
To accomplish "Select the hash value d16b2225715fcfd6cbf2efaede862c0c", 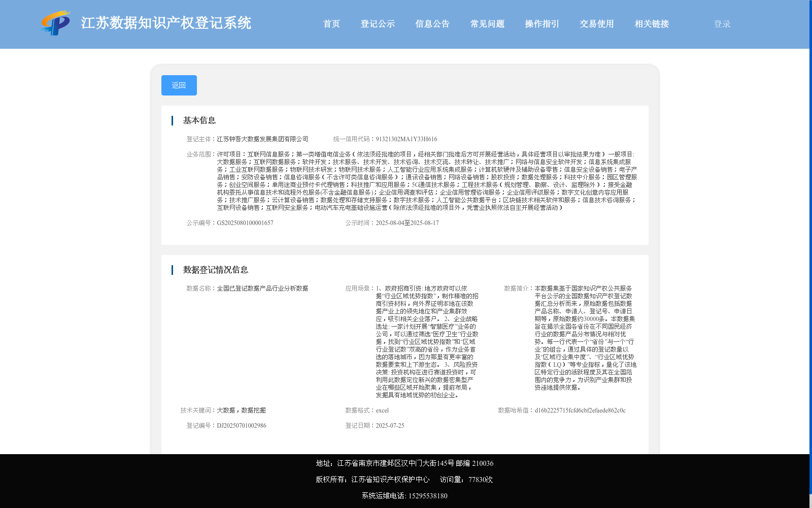I will click(x=580, y=410).
